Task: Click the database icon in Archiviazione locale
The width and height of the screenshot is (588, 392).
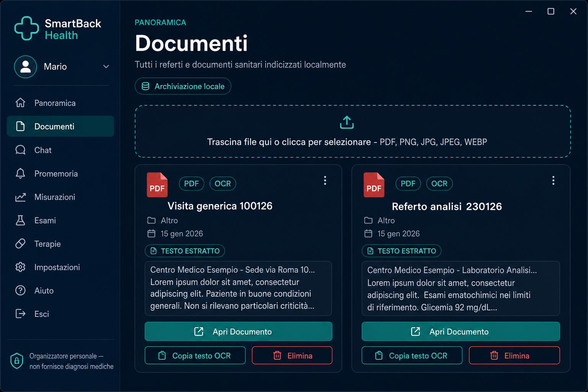Action: tap(145, 86)
